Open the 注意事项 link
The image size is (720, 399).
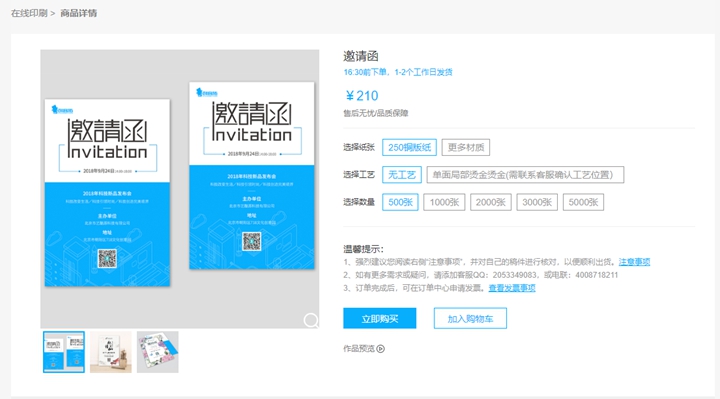tap(634, 262)
